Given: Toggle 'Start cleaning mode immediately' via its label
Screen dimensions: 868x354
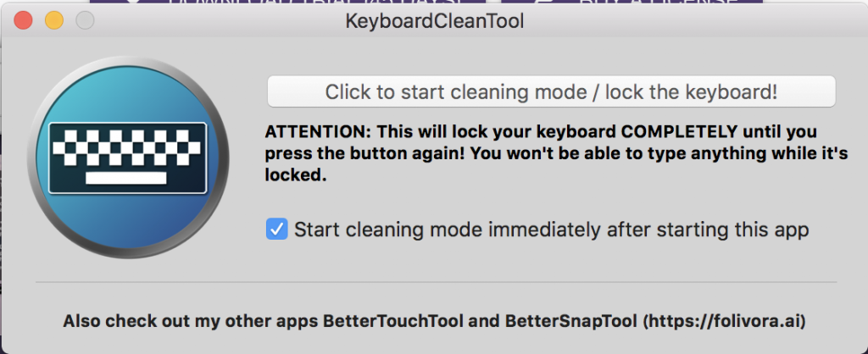Looking at the screenshot, I should pos(551,230).
